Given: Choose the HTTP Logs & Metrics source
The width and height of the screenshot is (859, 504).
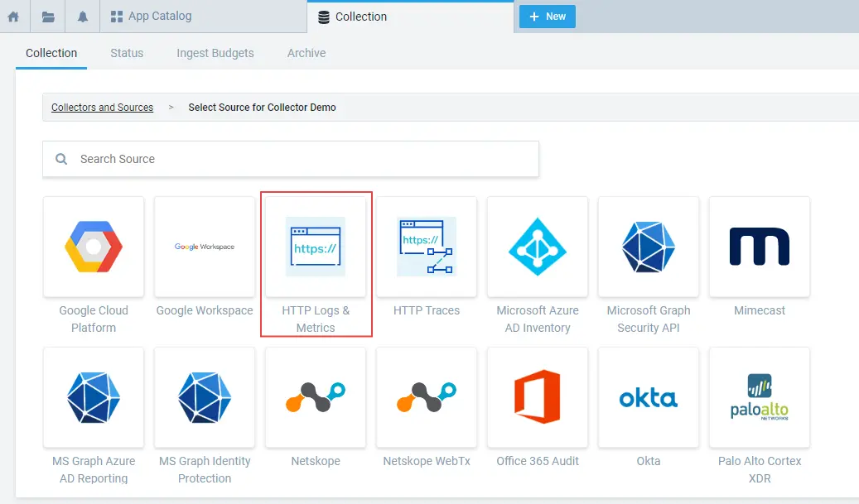Looking at the screenshot, I should point(316,247).
